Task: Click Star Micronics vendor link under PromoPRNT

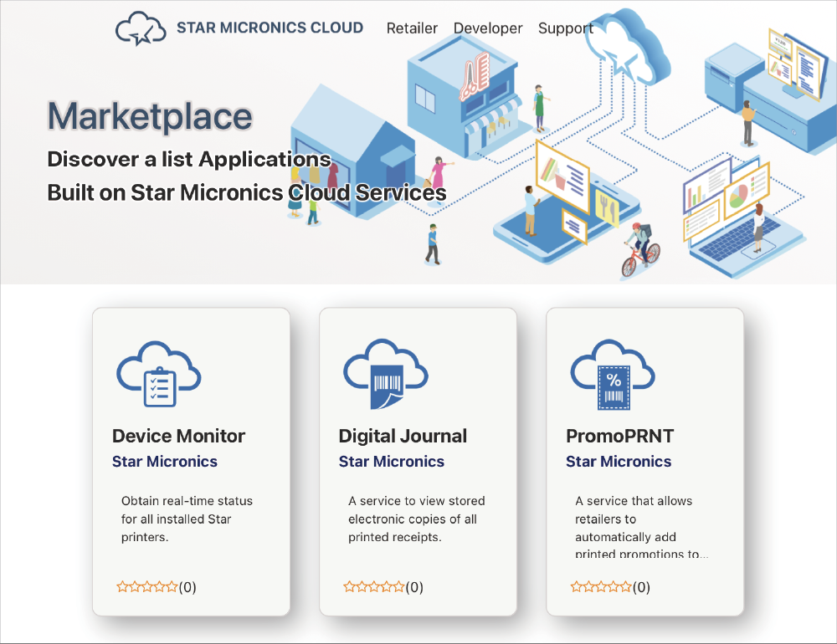Action: (x=619, y=462)
